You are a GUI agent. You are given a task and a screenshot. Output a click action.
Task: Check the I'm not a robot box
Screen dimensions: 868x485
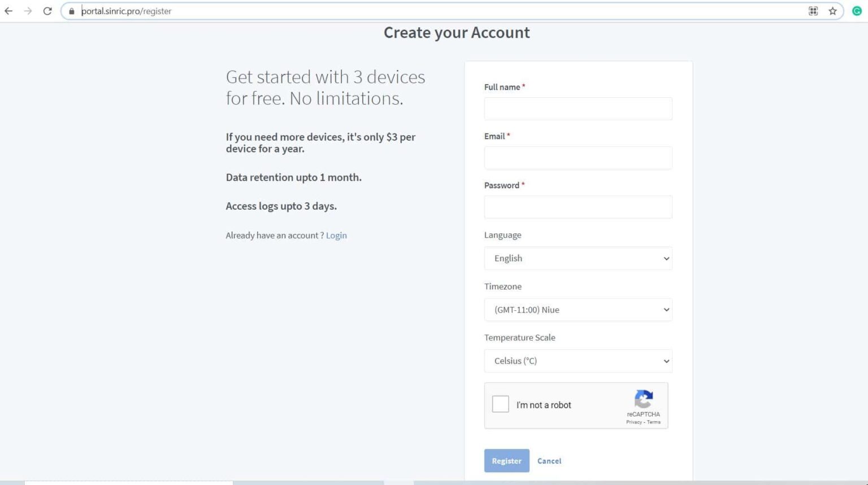501,404
